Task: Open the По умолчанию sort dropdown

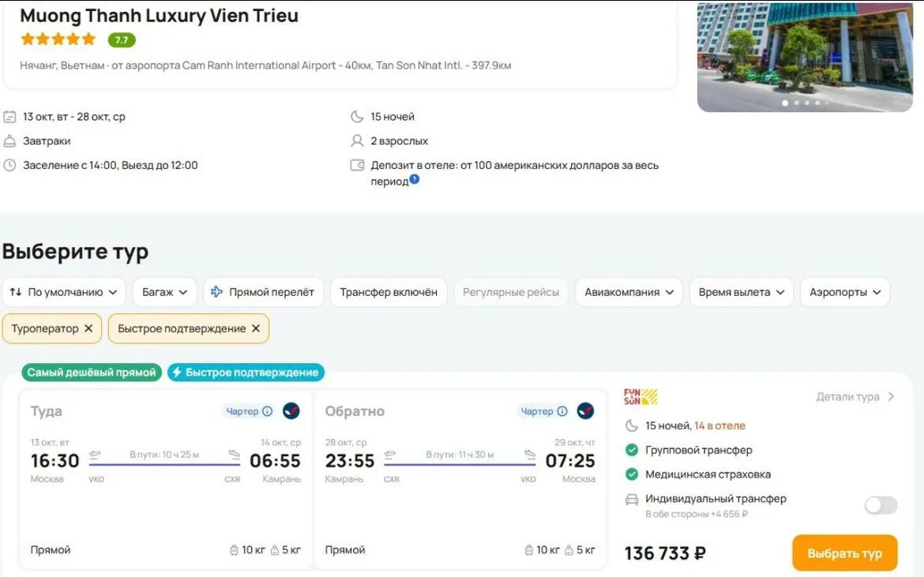Action: tap(64, 292)
